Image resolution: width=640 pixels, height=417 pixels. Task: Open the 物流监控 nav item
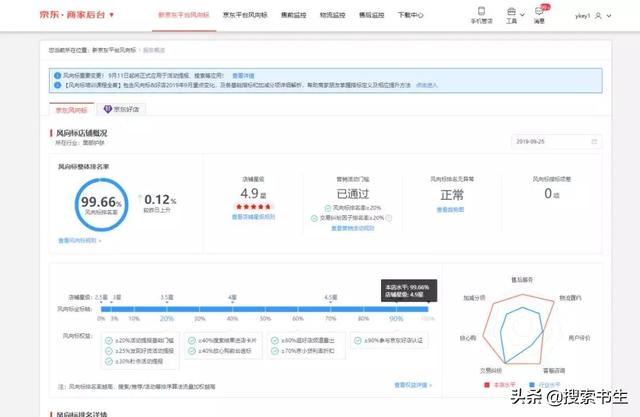pos(332,15)
